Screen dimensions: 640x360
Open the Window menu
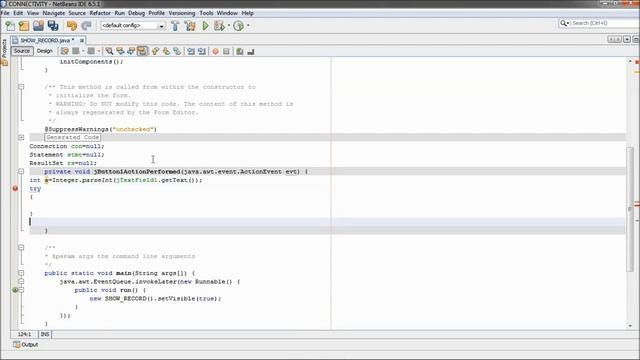click(227, 13)
